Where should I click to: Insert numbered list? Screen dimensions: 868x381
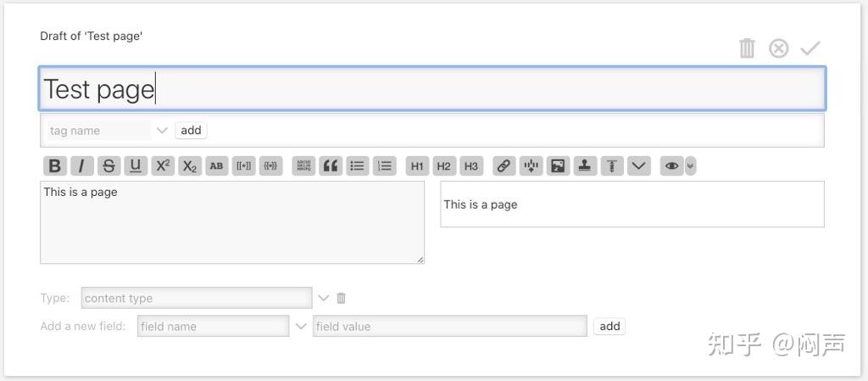click(385, 166)
